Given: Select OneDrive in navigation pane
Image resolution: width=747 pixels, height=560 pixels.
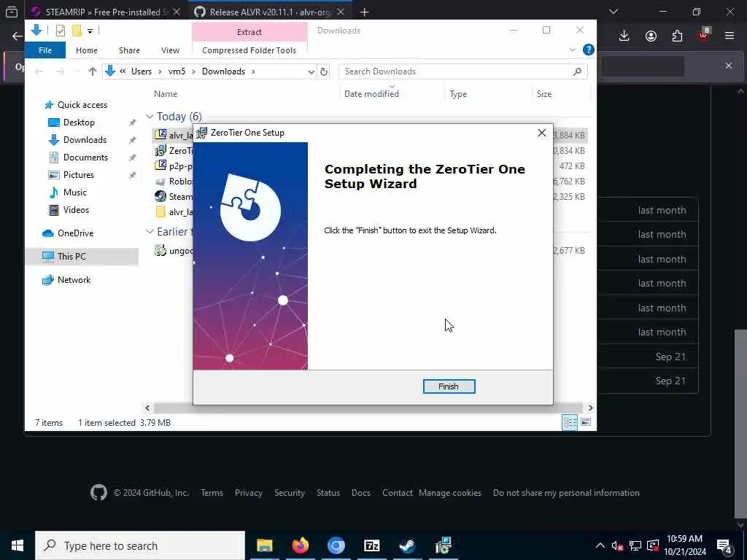Looking at the screenshot, I should coord(75,233).
